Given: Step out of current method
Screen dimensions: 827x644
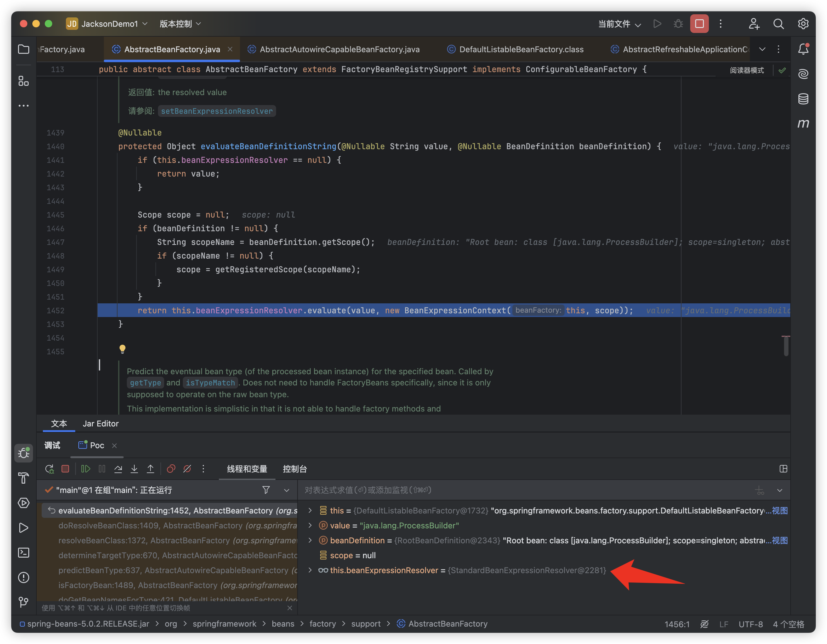Looking at the screenshot, I should 150,469.
